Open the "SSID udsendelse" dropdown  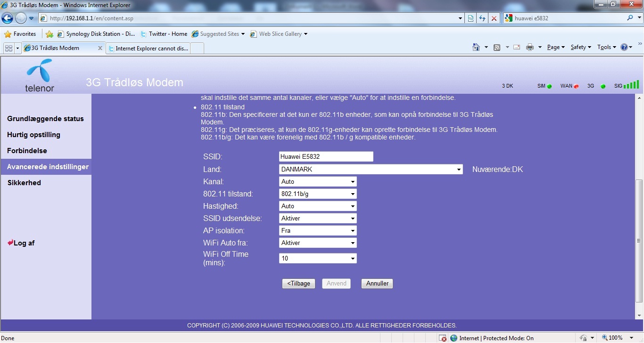click(318, 218)
